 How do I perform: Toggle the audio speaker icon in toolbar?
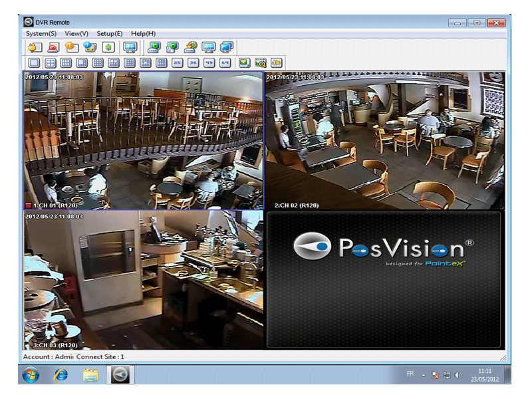coord(276,63)
